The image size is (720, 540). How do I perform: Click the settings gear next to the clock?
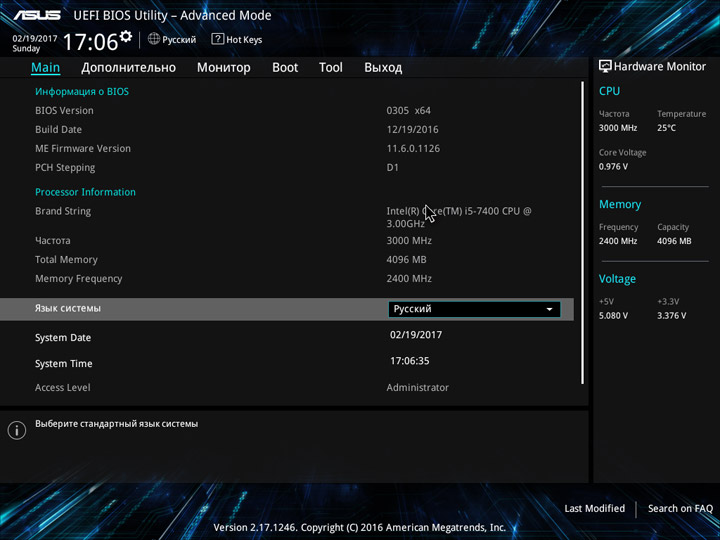125,36
